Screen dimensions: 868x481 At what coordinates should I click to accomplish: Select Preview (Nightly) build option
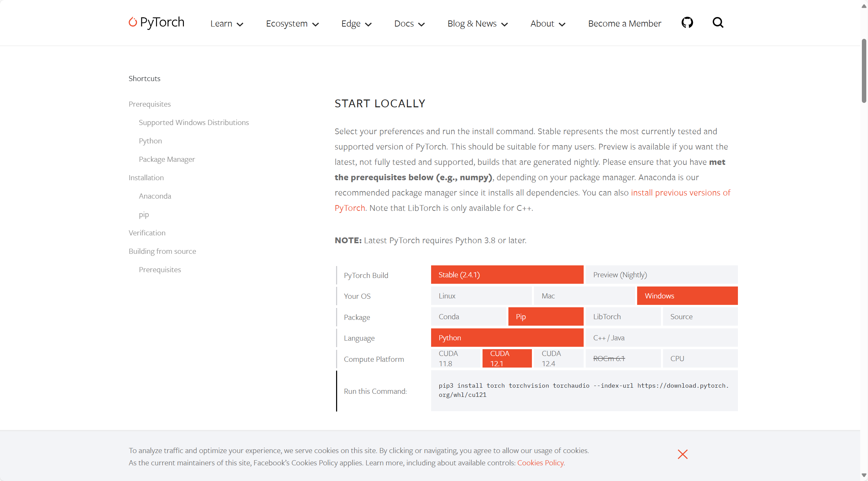pyautogui.click(x=661, y=275)
